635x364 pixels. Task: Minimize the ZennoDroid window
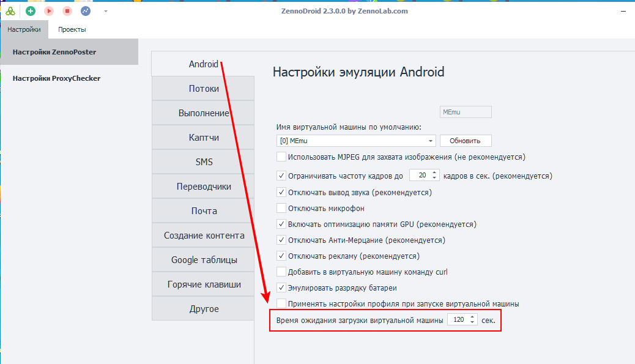tap(623, 12)
